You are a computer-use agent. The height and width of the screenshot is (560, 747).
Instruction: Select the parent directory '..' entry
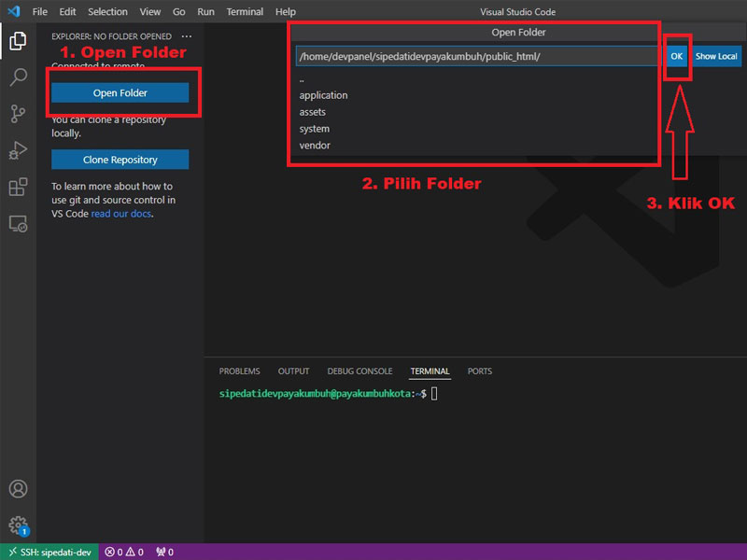pos(474,79)
